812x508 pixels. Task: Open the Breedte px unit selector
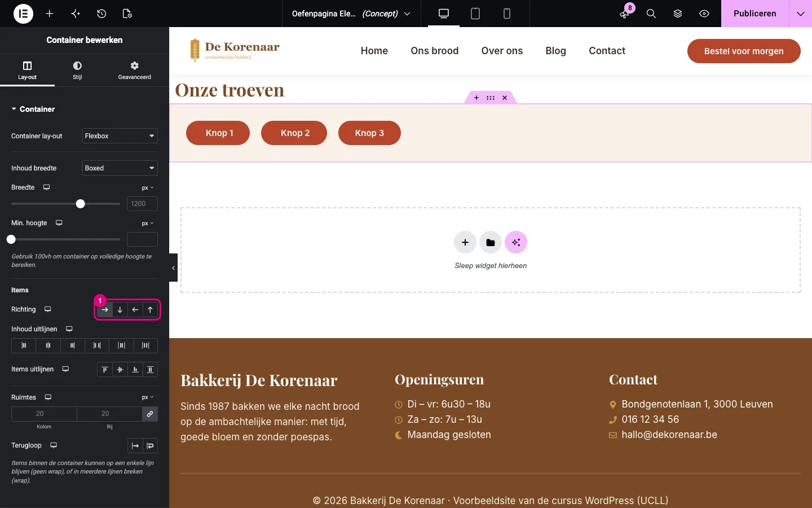click(148, 188)
